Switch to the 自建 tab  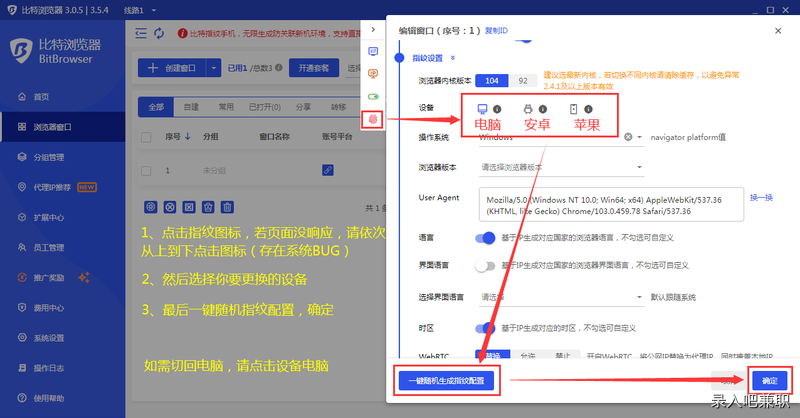[191, 107]
